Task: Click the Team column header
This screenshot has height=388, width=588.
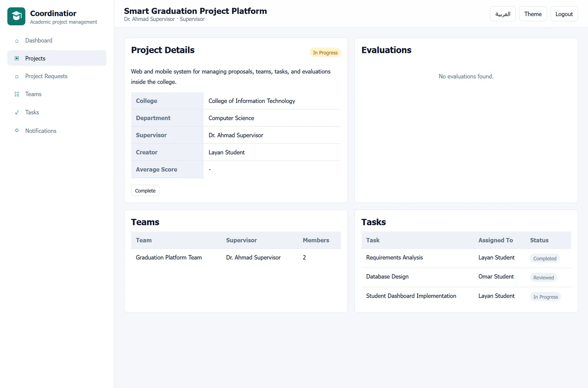Action: point(144,240)
